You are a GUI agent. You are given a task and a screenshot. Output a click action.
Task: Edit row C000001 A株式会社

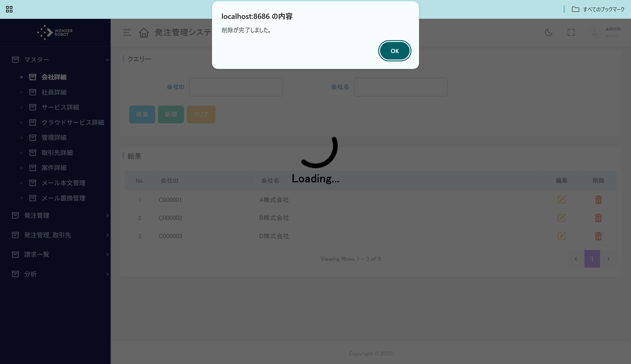pos(561,200)
